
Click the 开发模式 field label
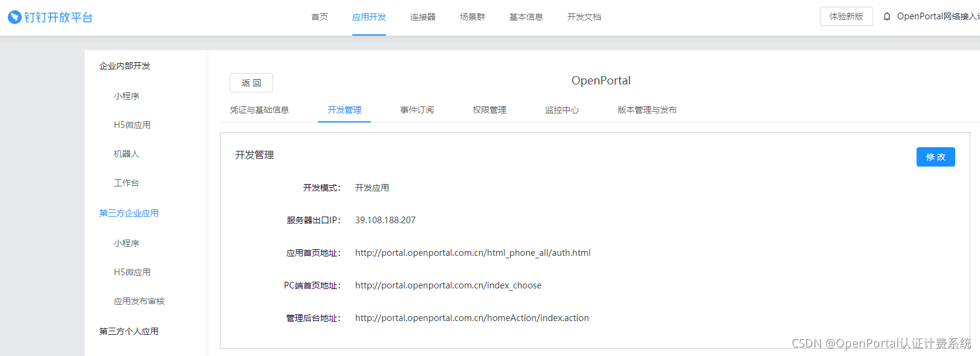tap(321, 188)
